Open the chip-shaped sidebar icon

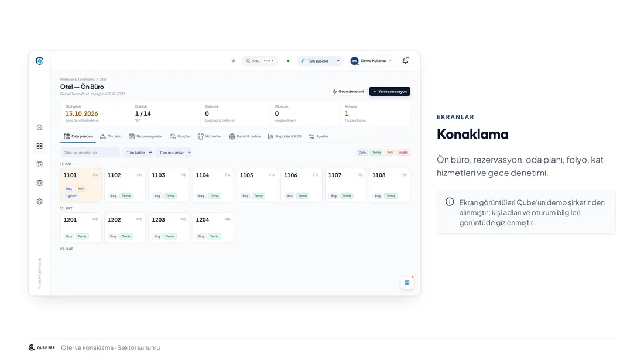tap(39, 183)
